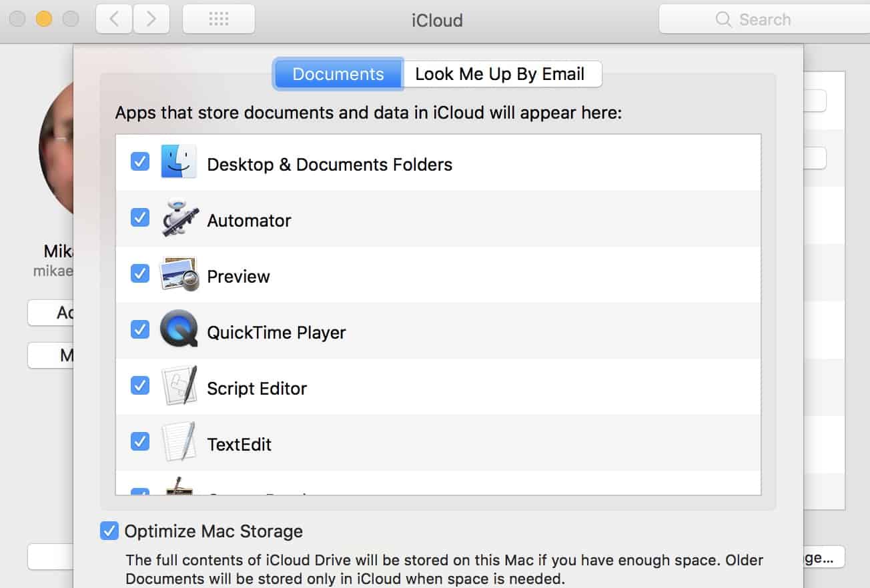The width and height of the screenshot is (870, 588).
Task: Disable Optimize Mac Storage checkbox
Action: coord(109,531)
